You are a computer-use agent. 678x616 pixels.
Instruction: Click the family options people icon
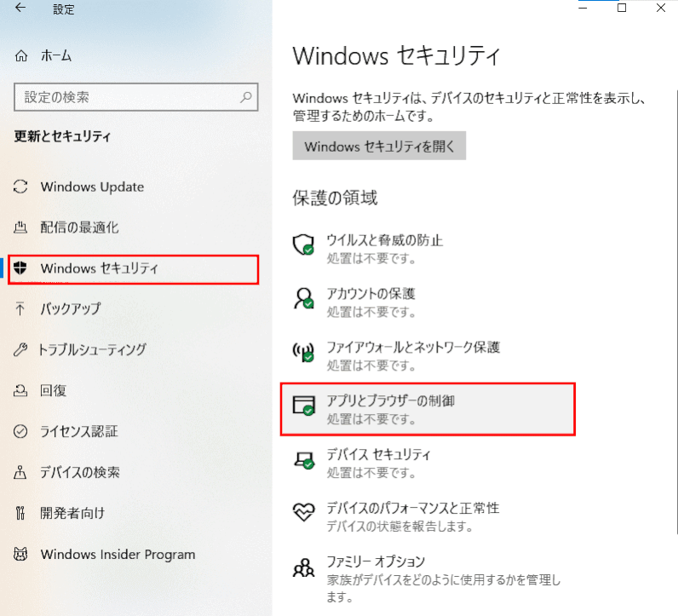point(303,567)
